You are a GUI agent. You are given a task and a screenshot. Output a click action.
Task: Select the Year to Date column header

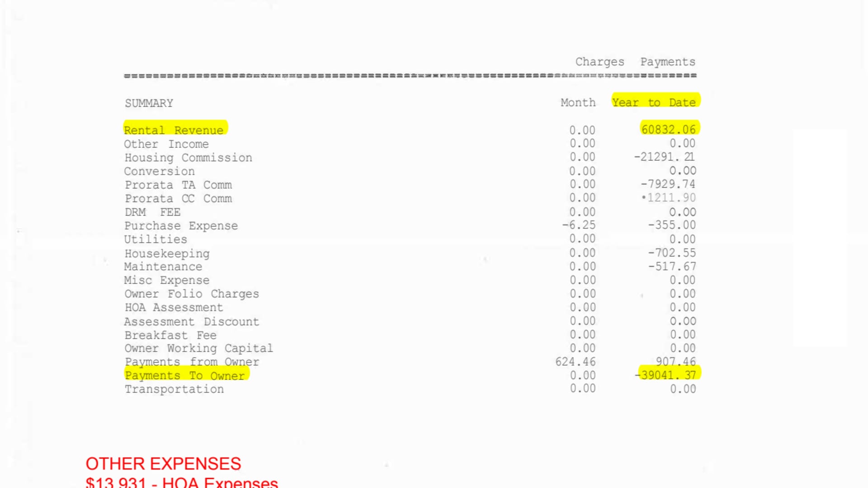coord(654,102)
